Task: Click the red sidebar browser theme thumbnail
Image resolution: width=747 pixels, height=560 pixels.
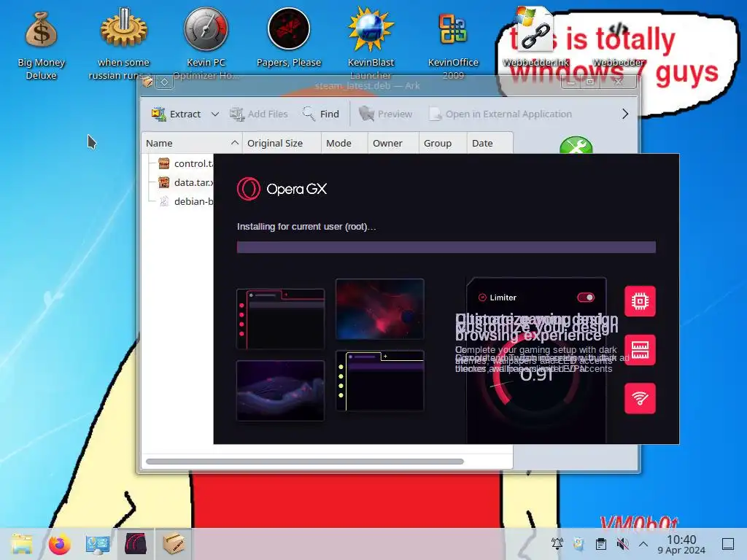Action: pyautogui.click(x=281, y=319)
